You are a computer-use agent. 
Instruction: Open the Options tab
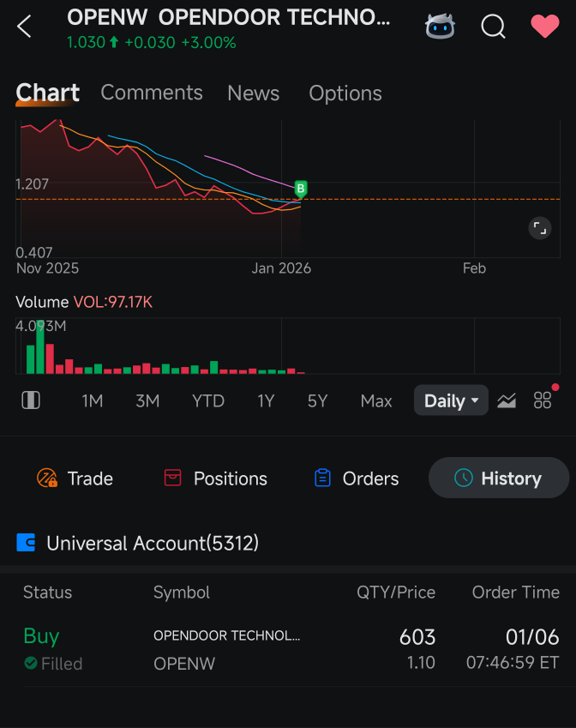click(x=345, y=93)
